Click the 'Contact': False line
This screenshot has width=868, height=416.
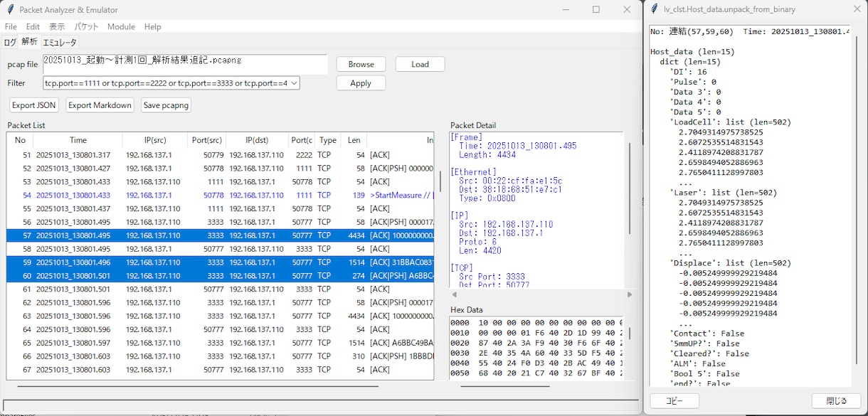pos(707,334)
